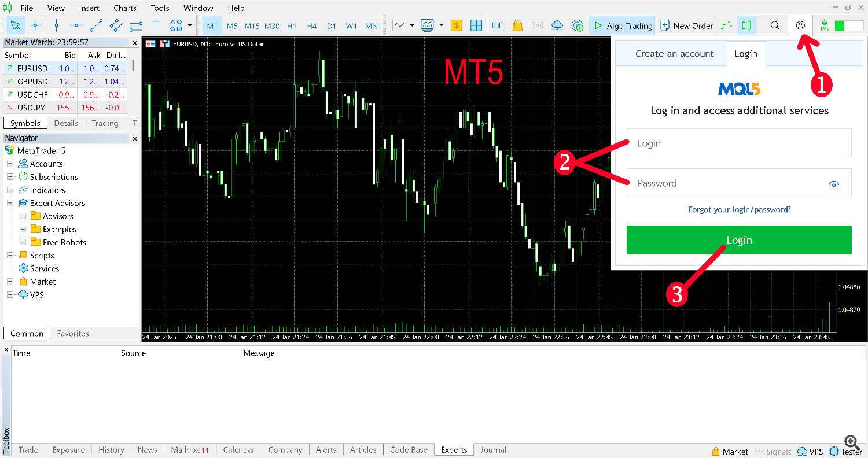
Task: Switch chart to M5 timeframe
Action: 232,26
